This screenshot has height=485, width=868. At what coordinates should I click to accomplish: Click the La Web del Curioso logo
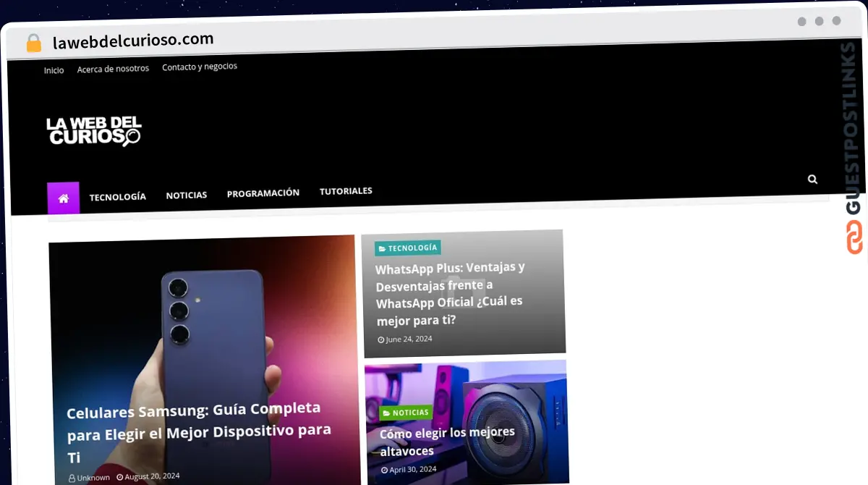tap(94, 132)
